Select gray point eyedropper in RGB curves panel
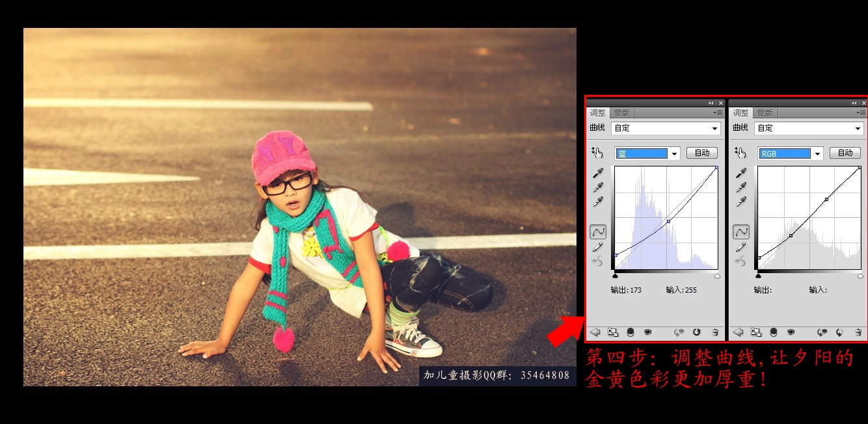The image size is (868, 424). [x=740, y=187]
